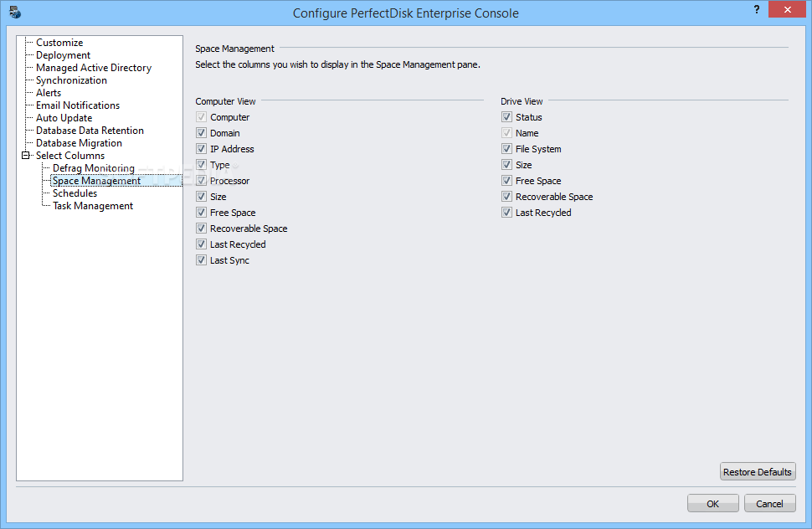Open Schedules columns page
The width and height of the screenshot is (812, 529).
pyautogui.click(x=75, y=193)
